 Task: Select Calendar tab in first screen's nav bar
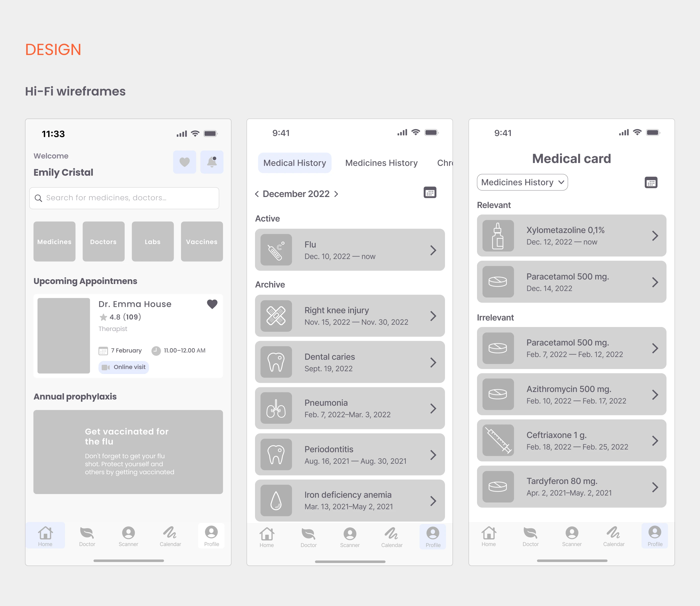(x=170, y=536)
